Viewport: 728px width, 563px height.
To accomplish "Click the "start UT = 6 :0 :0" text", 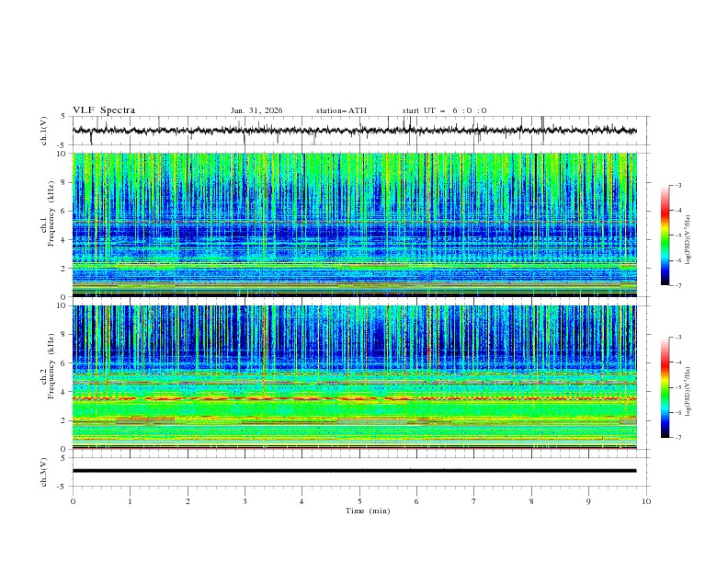I will [x=444, y=110].
